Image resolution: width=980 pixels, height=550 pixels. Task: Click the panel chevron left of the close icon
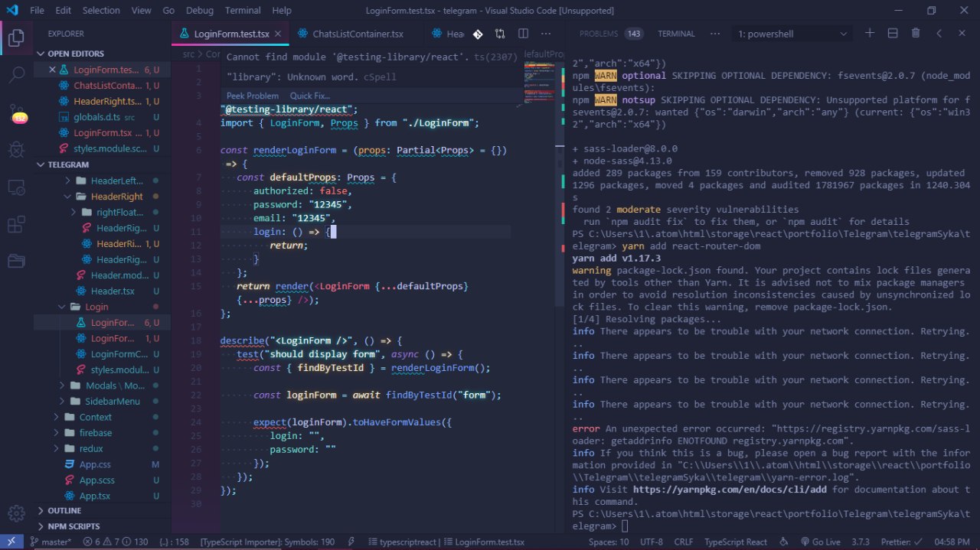click(939, 34)
